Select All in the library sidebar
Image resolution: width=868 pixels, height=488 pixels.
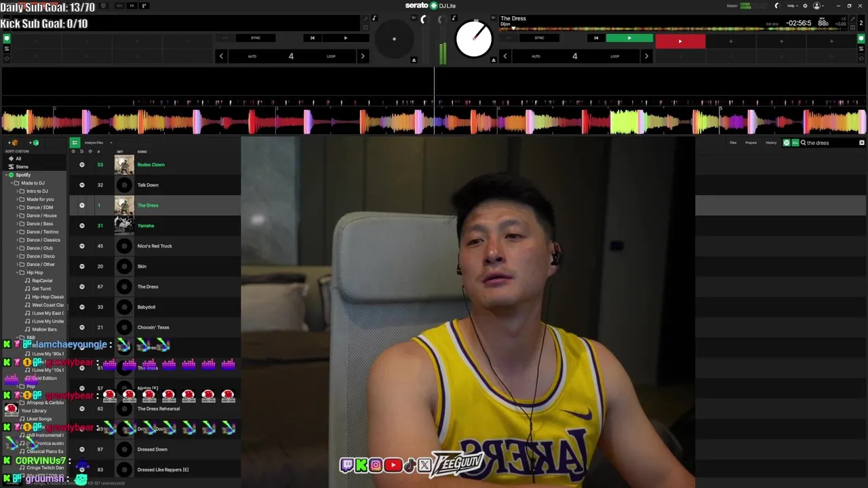pyautogui.click(x=18, y=159)
